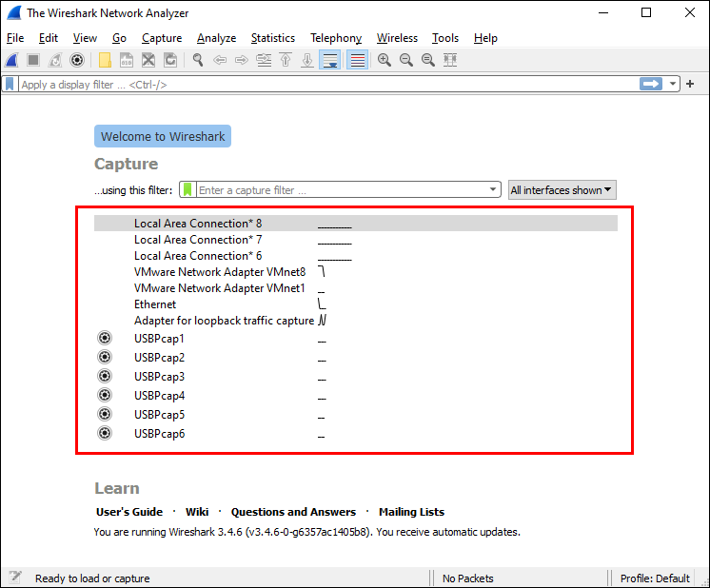Screen dimensions: 710x588
Task: Zoom in packet text icon
Action: point(385,60)
